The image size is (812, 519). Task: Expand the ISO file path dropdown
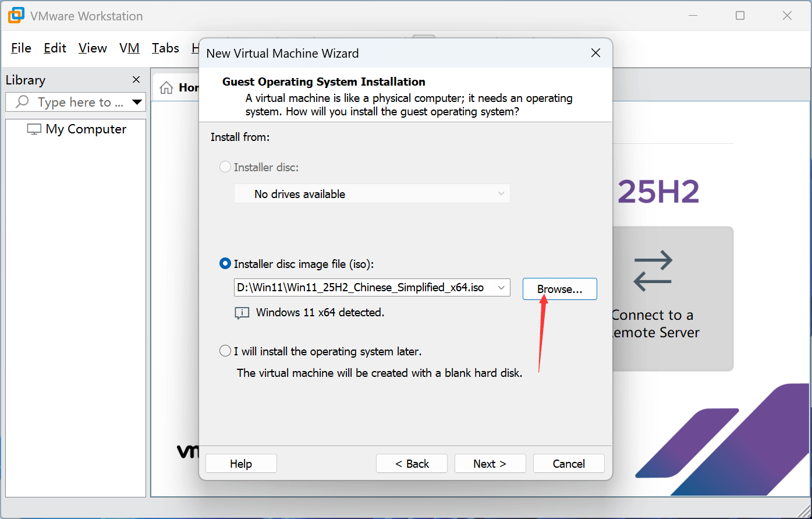pos(501,288)
